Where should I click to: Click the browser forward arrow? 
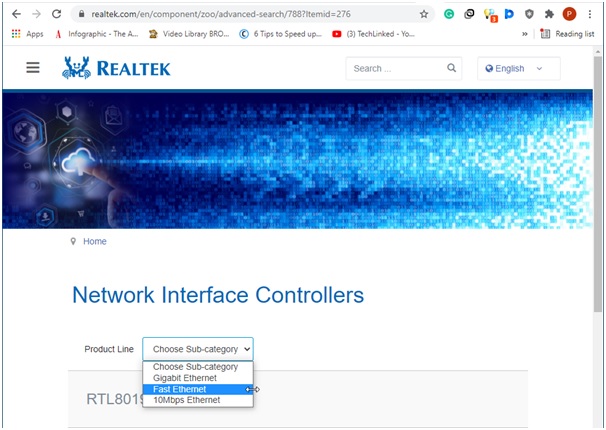(36, 14)
